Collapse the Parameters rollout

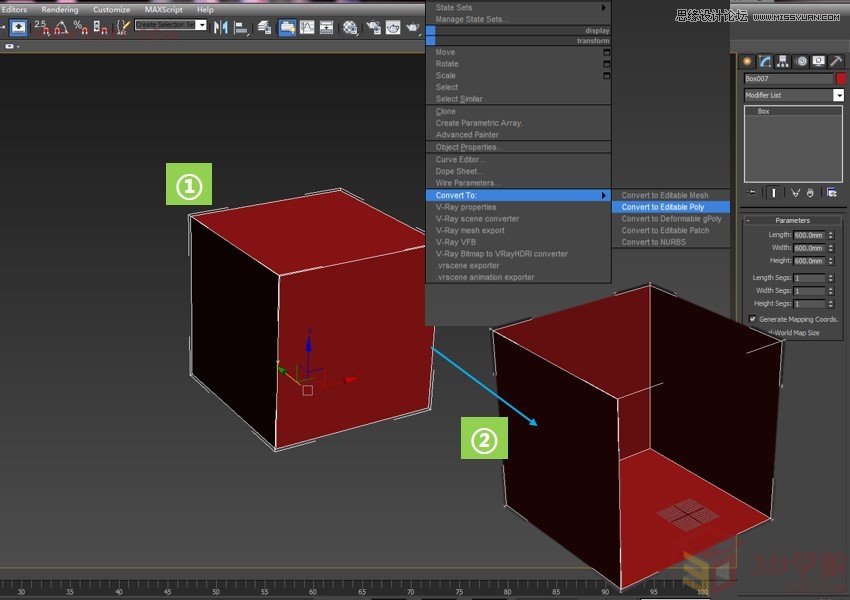pyautogui.click(x=792, y=221)
